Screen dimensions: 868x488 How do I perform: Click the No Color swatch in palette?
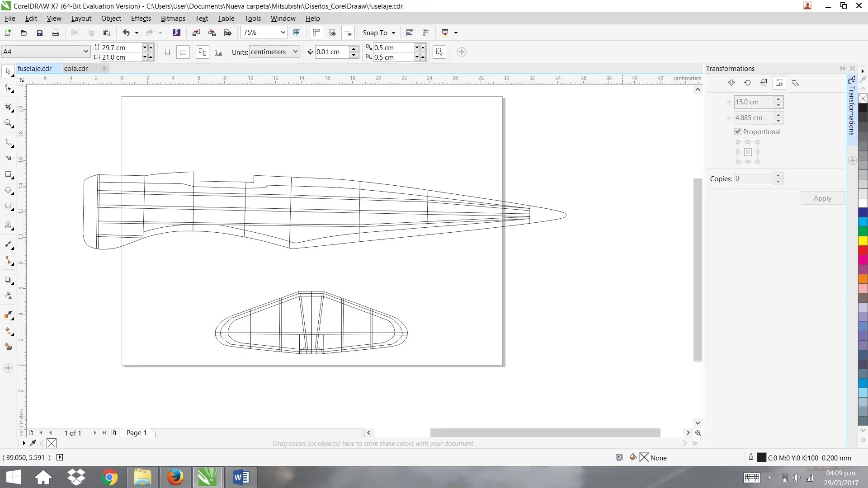click(863, 99)
